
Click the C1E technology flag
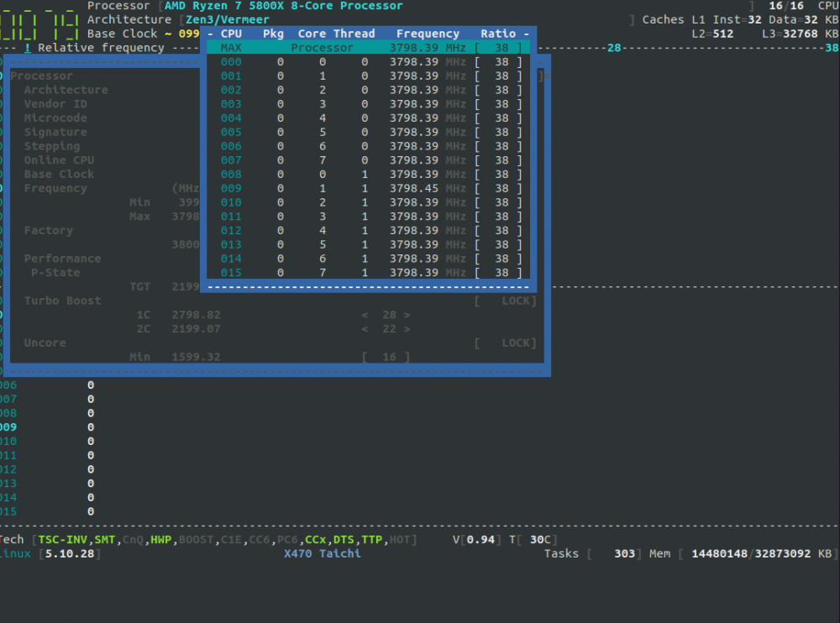pyautogui.click(x=231, y=539)
